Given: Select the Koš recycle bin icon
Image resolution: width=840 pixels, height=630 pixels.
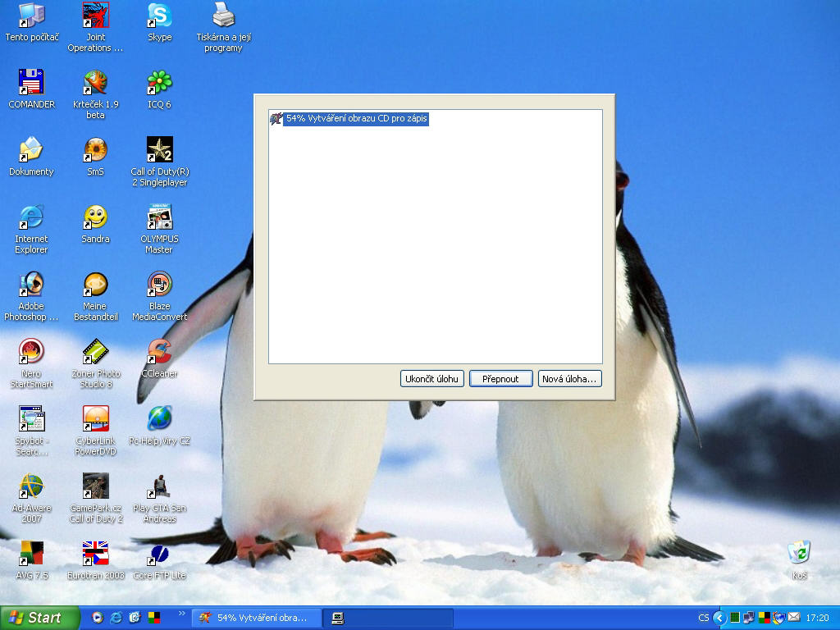Looking at the screenshot, I should click(x=799, y=552).
